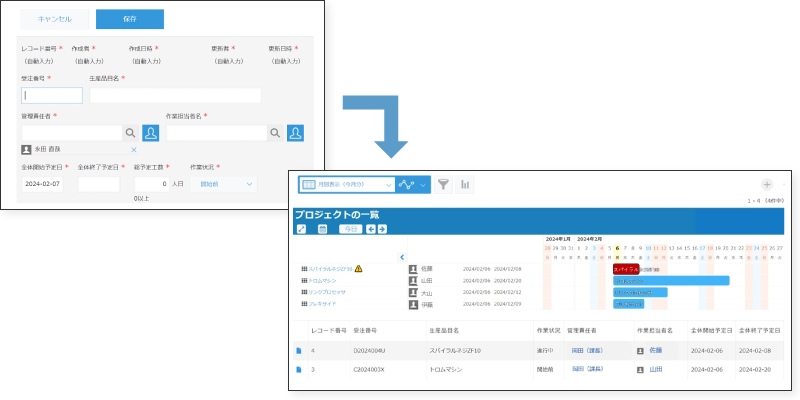
Task: Click the 生産品目名 column header in table
Action: click(444, 331)
